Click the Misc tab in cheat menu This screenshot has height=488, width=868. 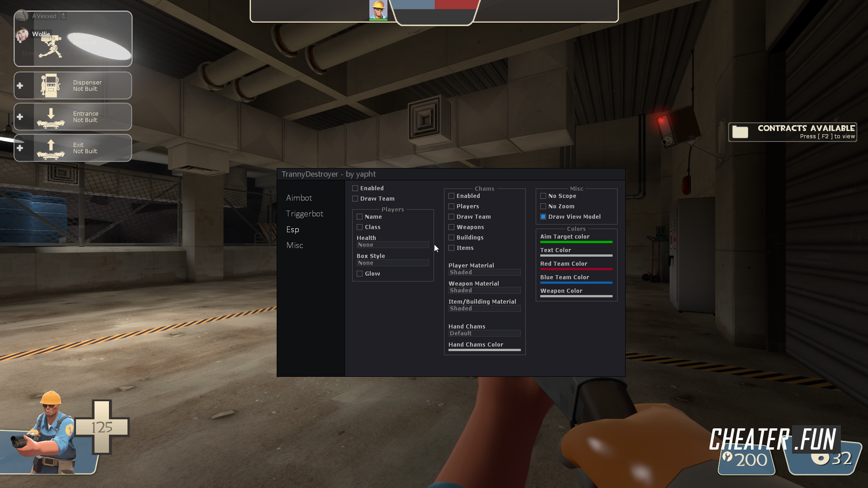tap(294, 245)
